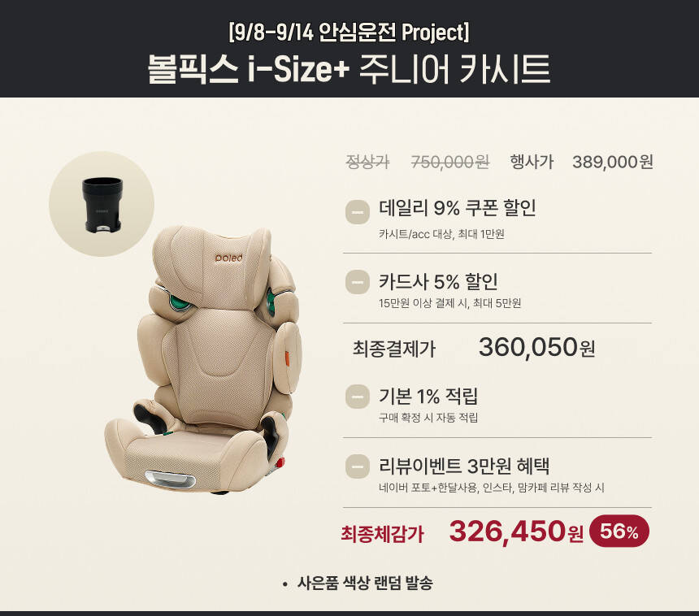This screenshot has height=616, width=699.
Task: Click the 볼픽스 i-Size+ 주니어 카시트 title
Action: tap(349, 69)
